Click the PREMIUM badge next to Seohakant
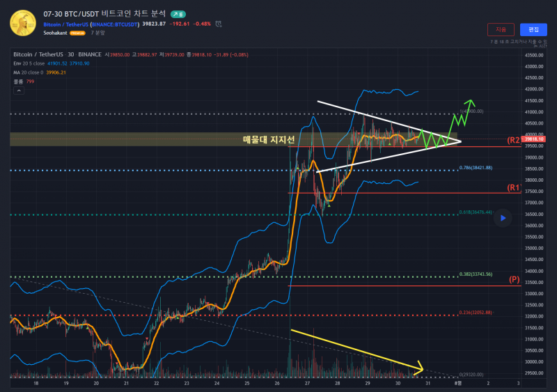The image size is (557, 392). pos(77,33)
